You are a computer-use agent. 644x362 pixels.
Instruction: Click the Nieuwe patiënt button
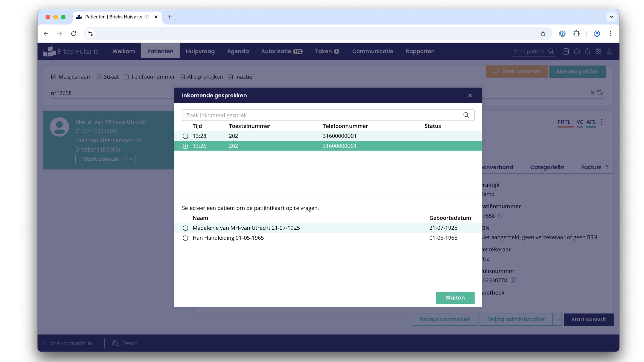pyautogui.click(x=578, y=72)
